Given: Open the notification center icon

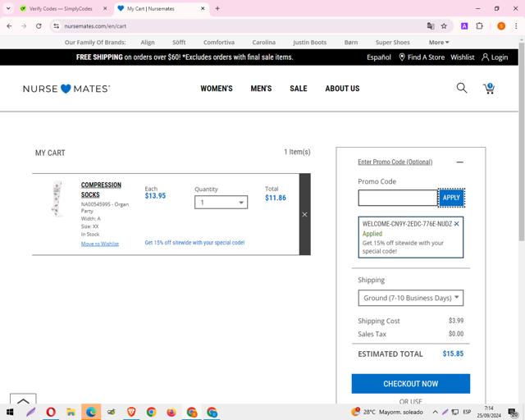Looking at the screenshot, I should pyautogui.click(x=513, y=412).
